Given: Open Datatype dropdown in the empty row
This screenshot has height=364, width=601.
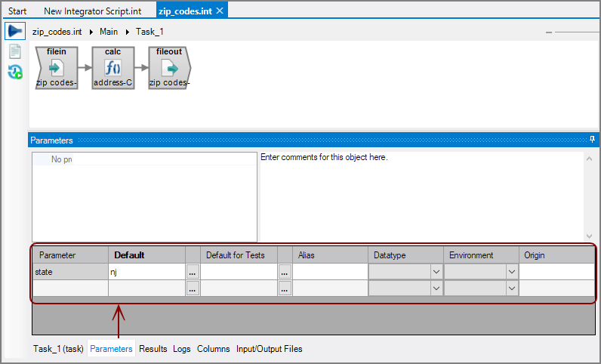Looking at the screenshot, I should pyautogui.click(x=435, y=288).
